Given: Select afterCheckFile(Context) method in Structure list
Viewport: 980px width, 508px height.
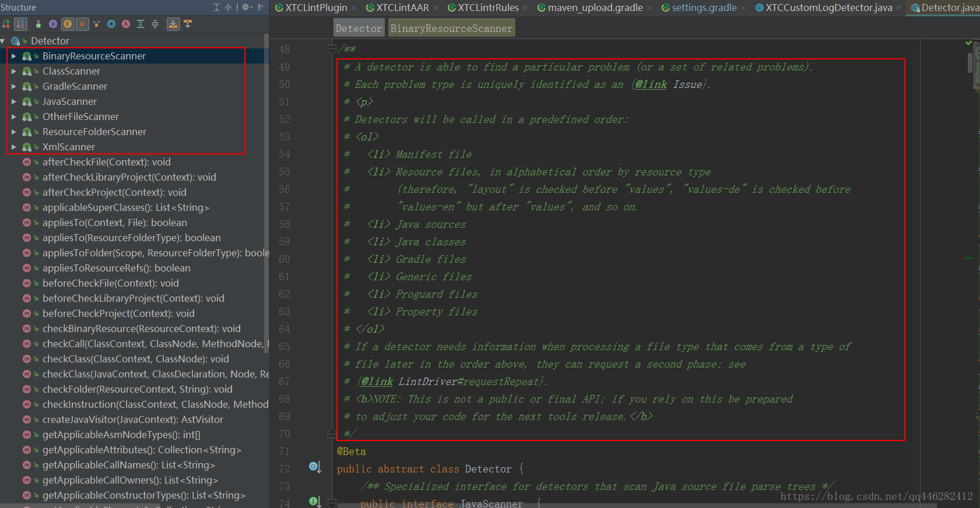Looking at the screenshot, I should [106, 162].
